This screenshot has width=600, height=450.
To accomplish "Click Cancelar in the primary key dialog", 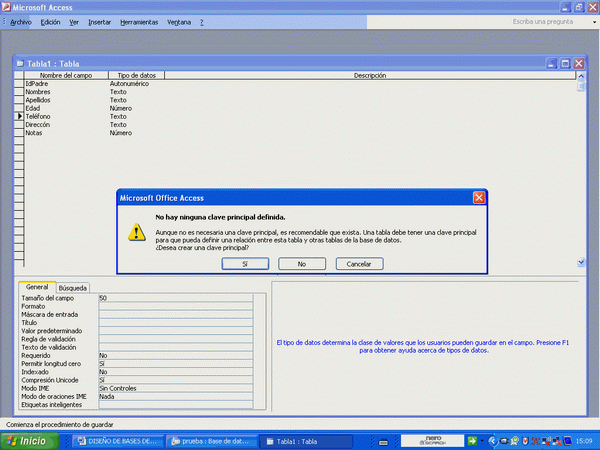I will point(359,264).
